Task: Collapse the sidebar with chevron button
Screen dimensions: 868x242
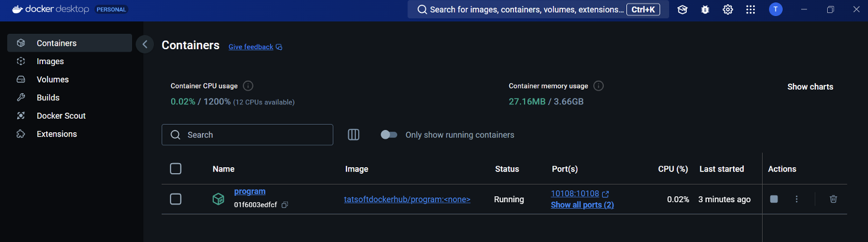Action: (144, 44)
